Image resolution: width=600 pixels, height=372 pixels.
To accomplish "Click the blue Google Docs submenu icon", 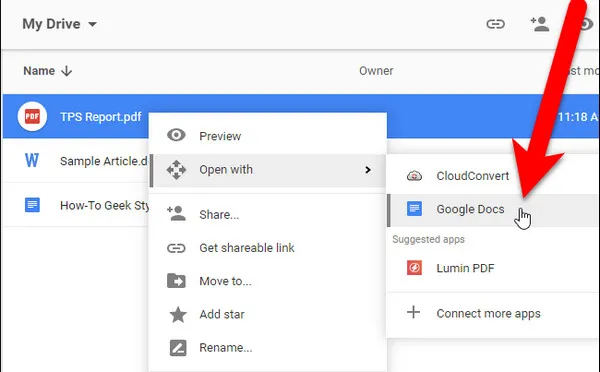I will (x=414, y=209).
